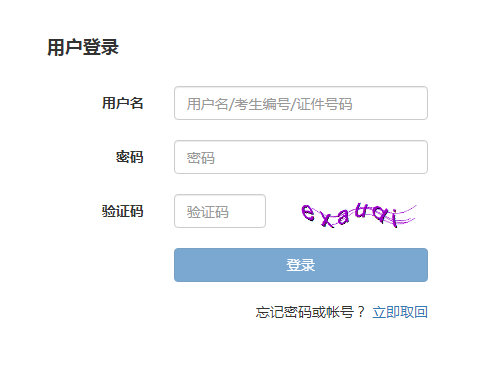Viewport: 486px width, 369px height.
Task: Click the 验证码 field label
Action: tap(123, 211)
